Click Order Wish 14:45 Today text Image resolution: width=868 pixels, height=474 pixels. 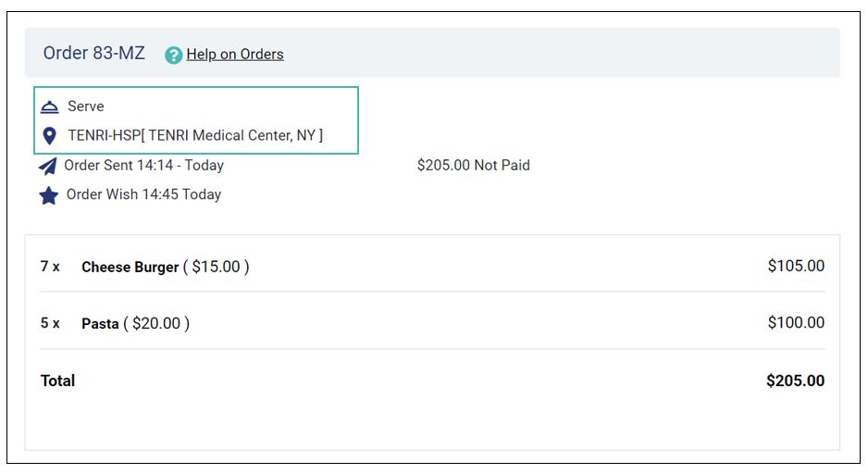tap(144, 194)
